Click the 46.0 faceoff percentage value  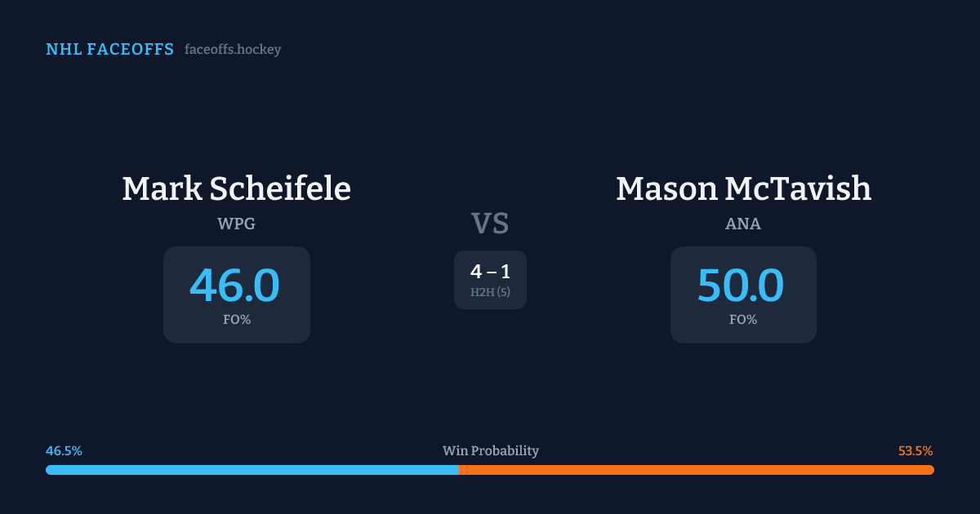click(235, 286)
